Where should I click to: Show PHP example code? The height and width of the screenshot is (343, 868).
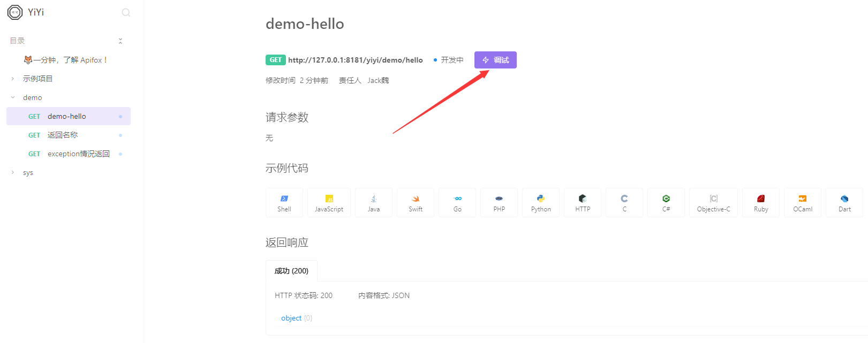[499, 202]
